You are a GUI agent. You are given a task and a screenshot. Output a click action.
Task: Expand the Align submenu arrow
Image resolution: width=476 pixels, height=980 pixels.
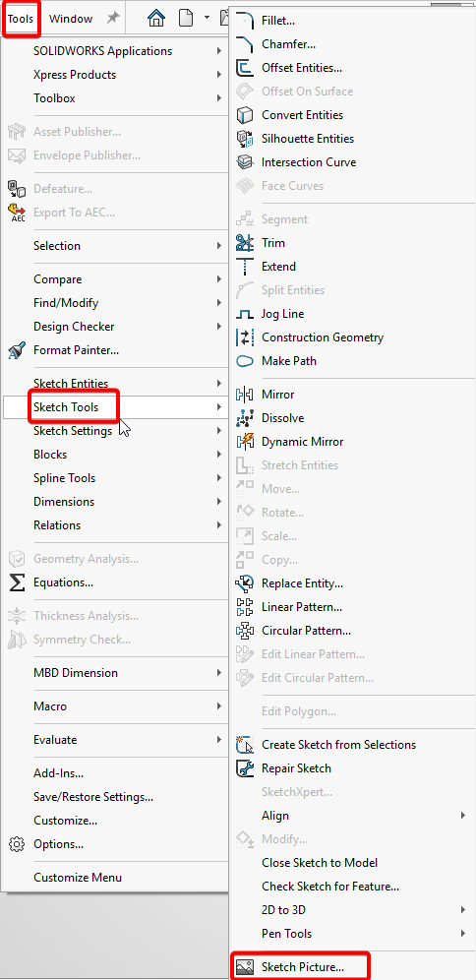[463, 816]
